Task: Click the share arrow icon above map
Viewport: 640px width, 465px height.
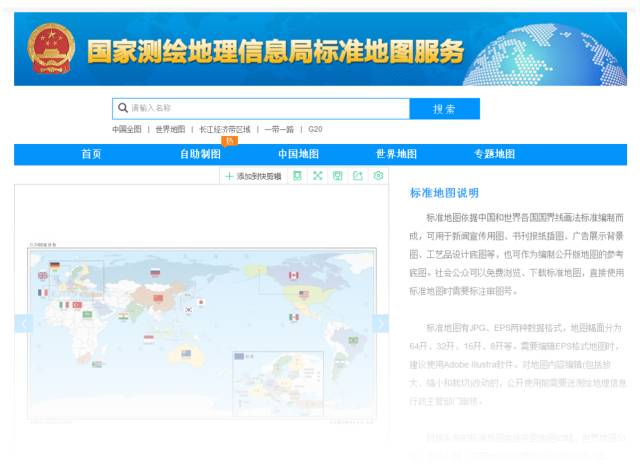Action: (358, 176)
